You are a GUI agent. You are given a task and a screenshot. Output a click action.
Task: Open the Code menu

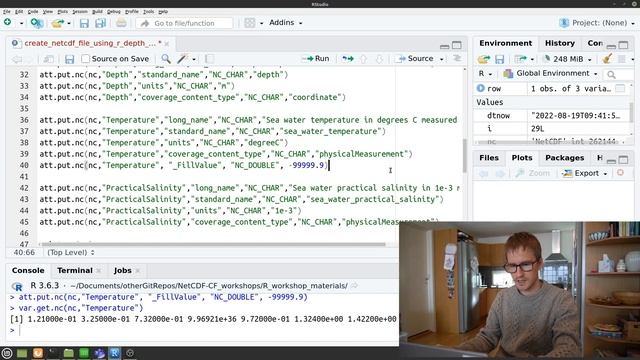[33, 11]
